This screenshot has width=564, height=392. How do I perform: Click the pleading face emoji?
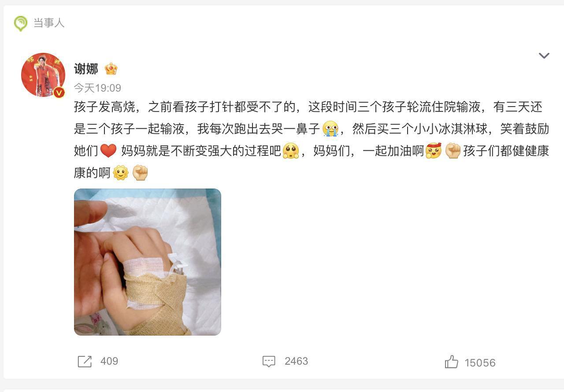click(291, 151)
